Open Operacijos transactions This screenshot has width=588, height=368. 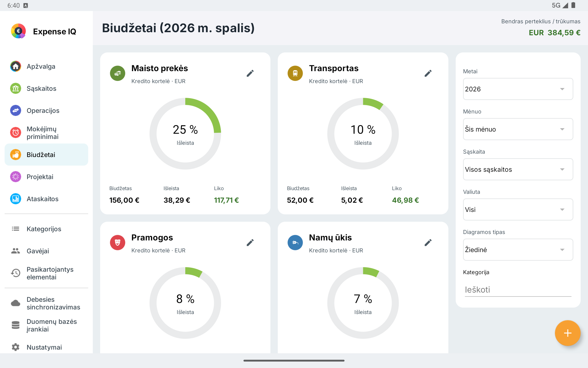click(x=46, y=110)
